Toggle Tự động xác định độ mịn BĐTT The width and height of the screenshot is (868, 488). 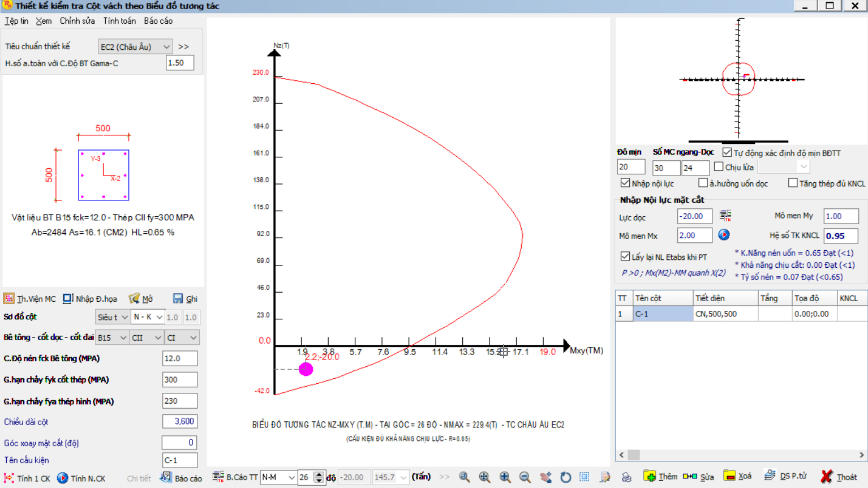[727, 152]
